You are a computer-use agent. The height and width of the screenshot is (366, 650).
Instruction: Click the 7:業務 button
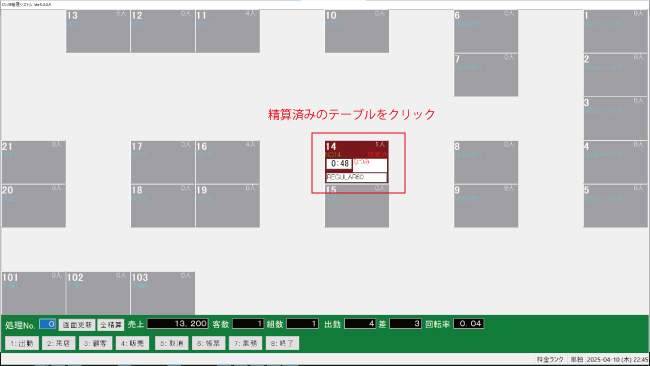tap(245, 343)
